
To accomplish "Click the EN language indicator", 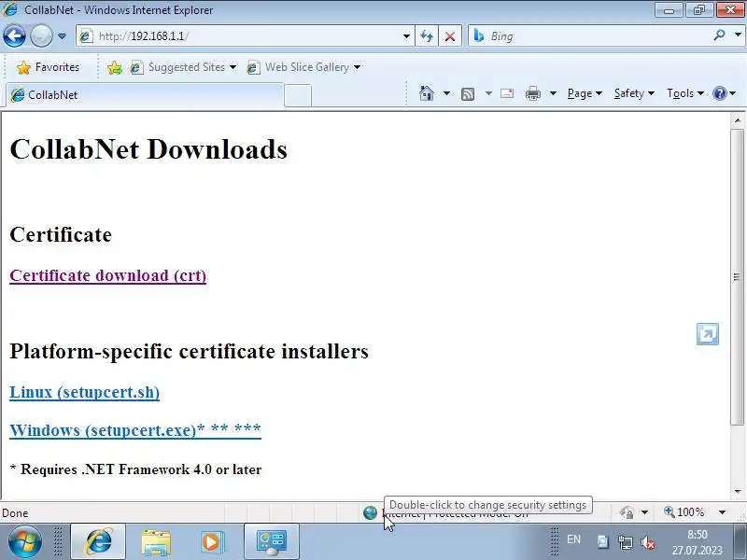I will [573, 539].
